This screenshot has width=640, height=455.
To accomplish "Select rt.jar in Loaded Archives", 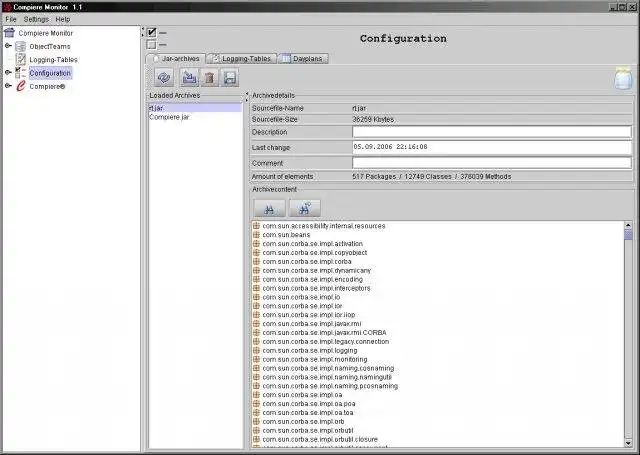I will [x=195, y=108].
